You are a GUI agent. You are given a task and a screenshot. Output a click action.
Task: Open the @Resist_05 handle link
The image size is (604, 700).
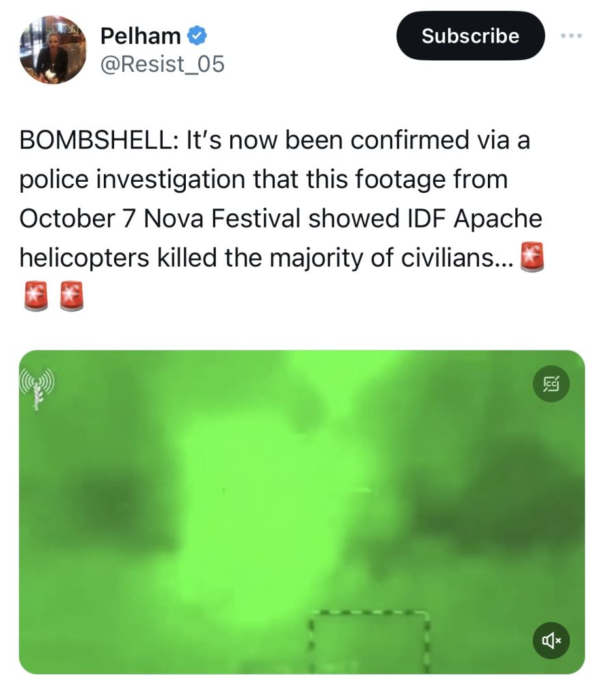162,64
